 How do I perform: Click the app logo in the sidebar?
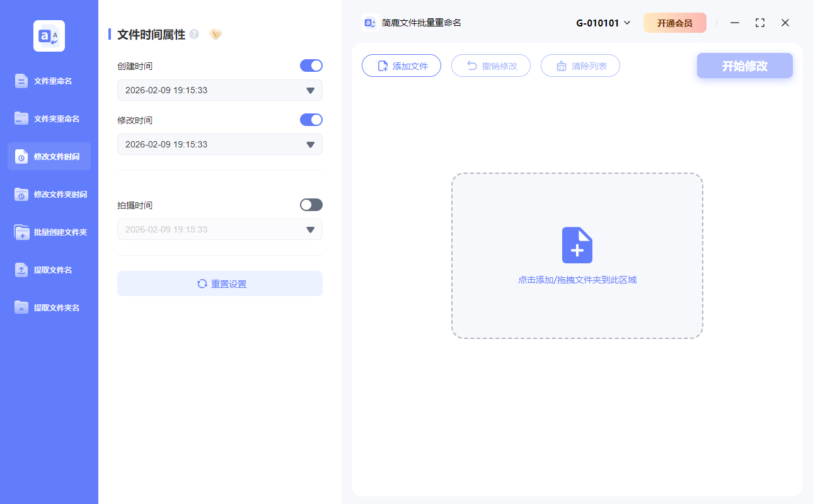point(49,36)
